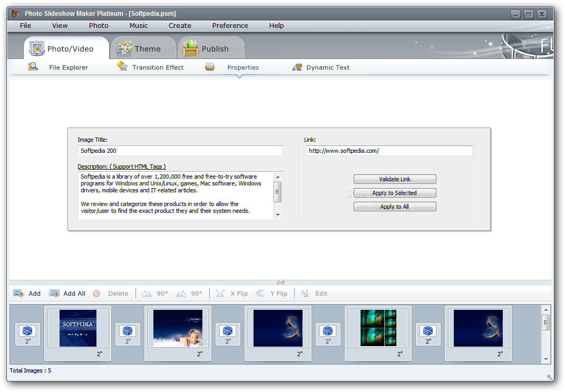Click the Add photo icon
Image resolution: width=565 pixels, height=392 pixels.
coord(18,293)
